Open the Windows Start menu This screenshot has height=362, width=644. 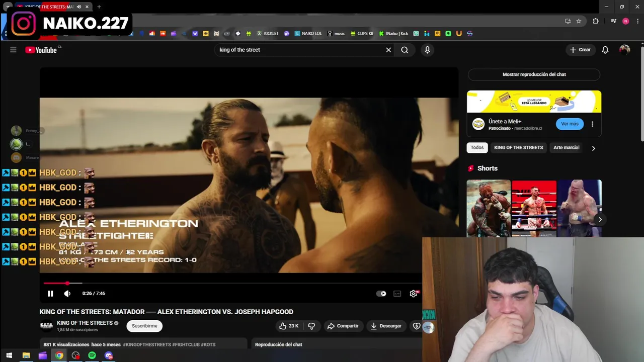pos(9,355)
